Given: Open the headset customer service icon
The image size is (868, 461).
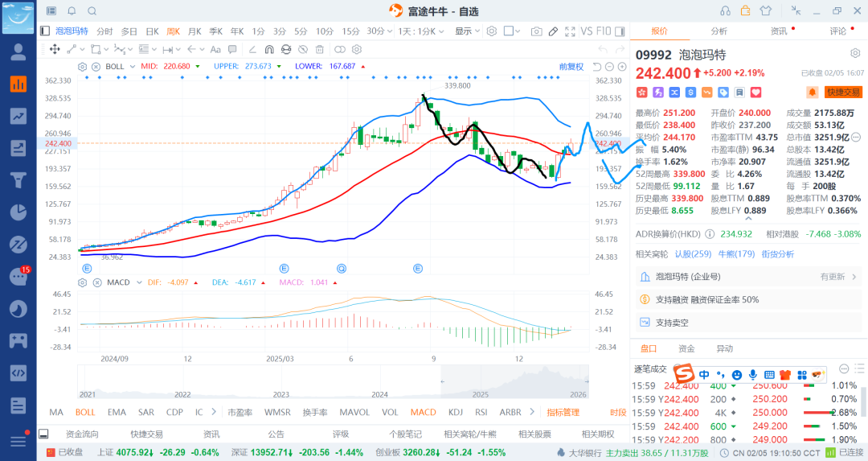Looking at the screenshot, I should tap(726, 10).
